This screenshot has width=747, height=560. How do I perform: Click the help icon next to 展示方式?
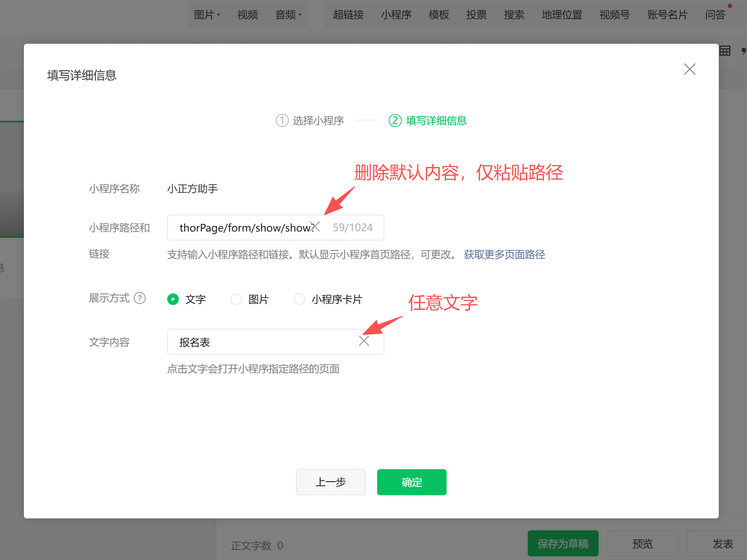coord(140,298)
